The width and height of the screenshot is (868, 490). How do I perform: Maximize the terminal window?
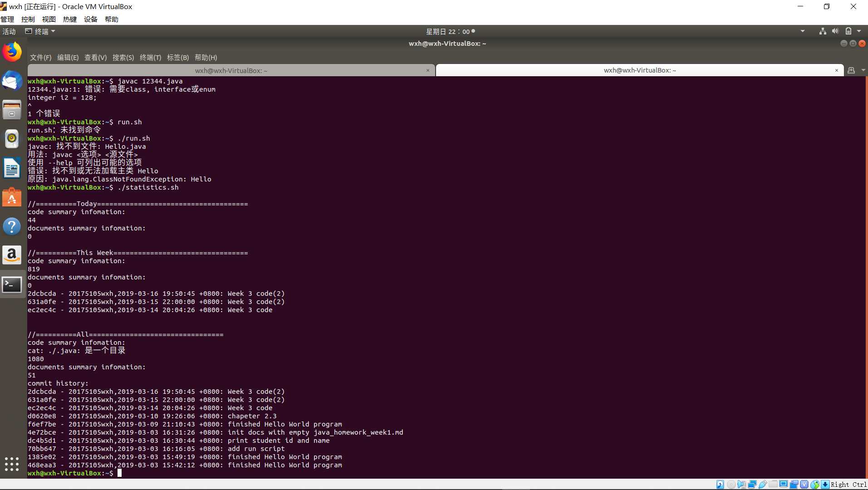pos(853,44)
